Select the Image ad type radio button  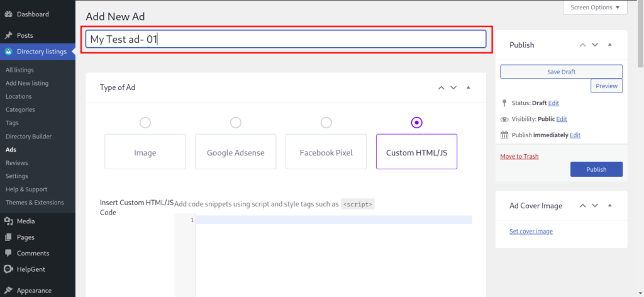click(145, 123)
